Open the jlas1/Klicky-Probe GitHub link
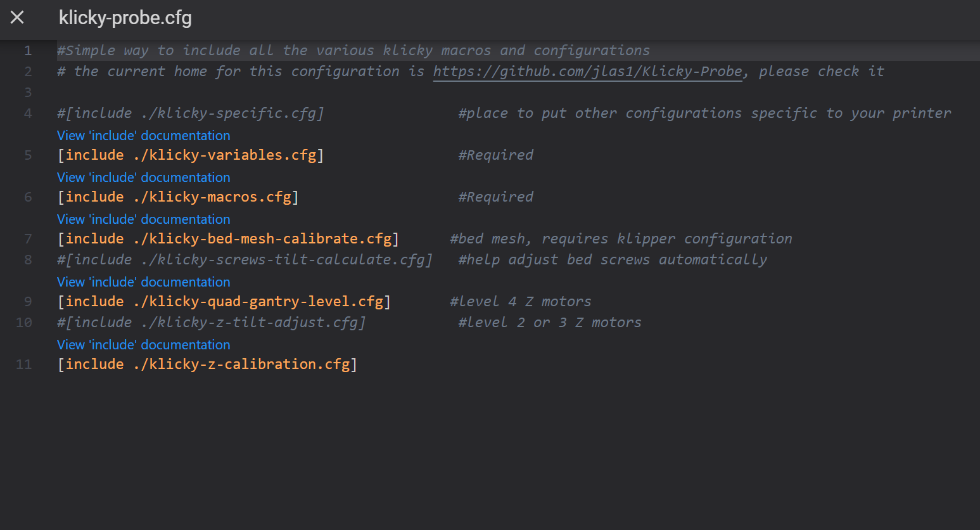The width and height of the screenshot is (980, 530). 588,71
